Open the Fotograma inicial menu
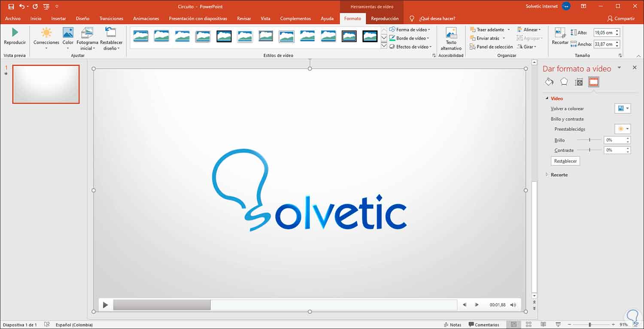The width and height of the screenshot is (644, 329). pyautogui.click(x=87, y=39)
